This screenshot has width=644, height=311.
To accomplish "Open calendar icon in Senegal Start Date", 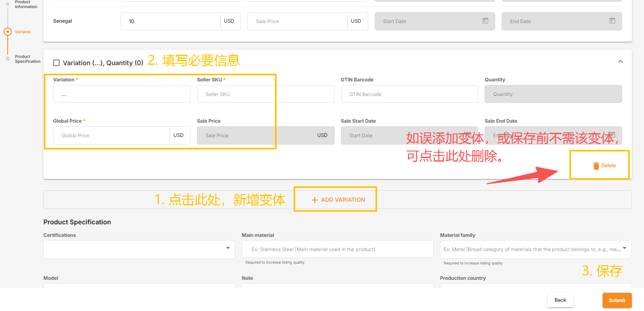I will point(485,21).
